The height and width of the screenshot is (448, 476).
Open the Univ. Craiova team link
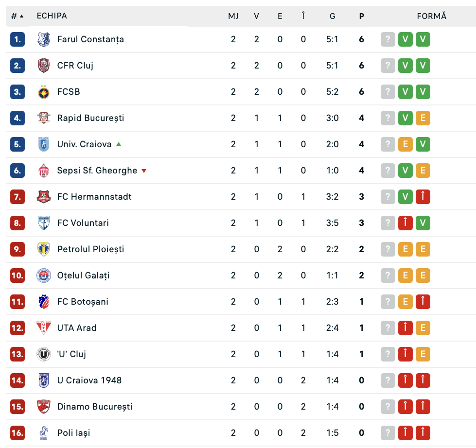[84, 144]
